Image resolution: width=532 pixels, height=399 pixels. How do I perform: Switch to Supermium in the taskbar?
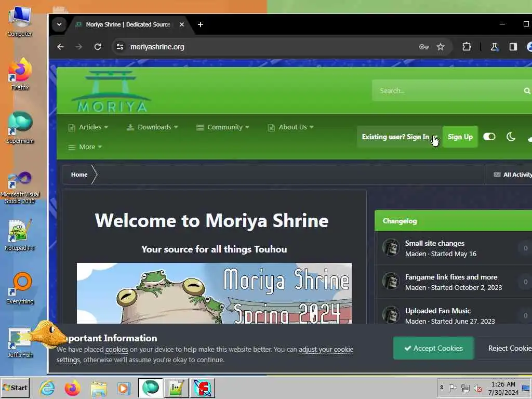[150, 388]
